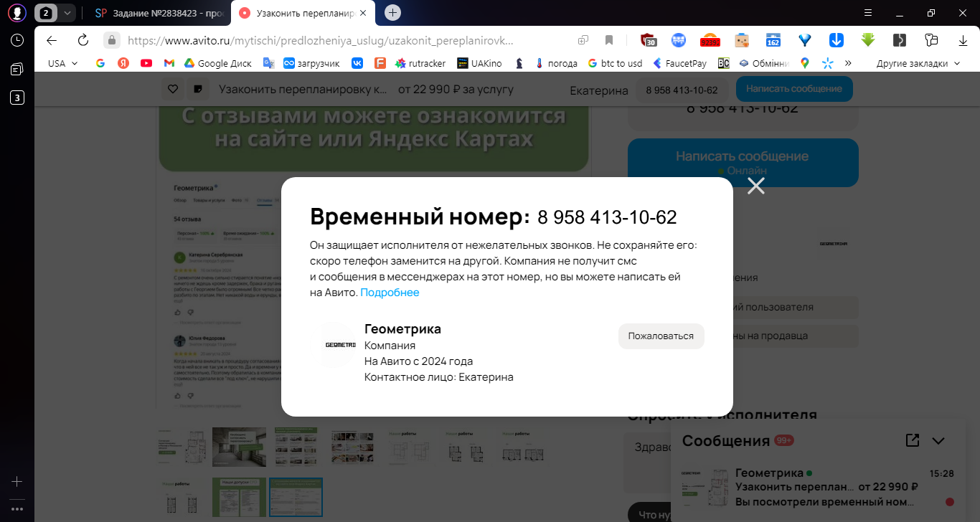The image size is (980, 522).
Task: Open the Google Translate bookmark icon
Action: [268, 63]
